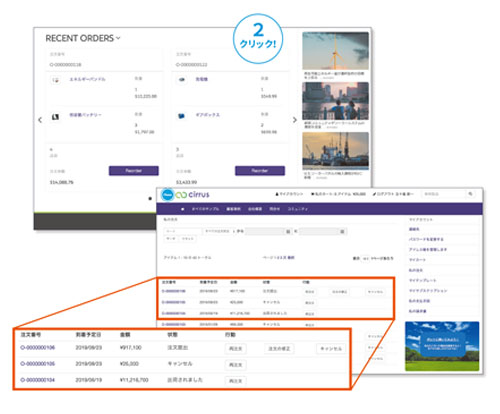Advance recent orders with right arrow
This screenshot has width=500, height=414.
point(294,120)
